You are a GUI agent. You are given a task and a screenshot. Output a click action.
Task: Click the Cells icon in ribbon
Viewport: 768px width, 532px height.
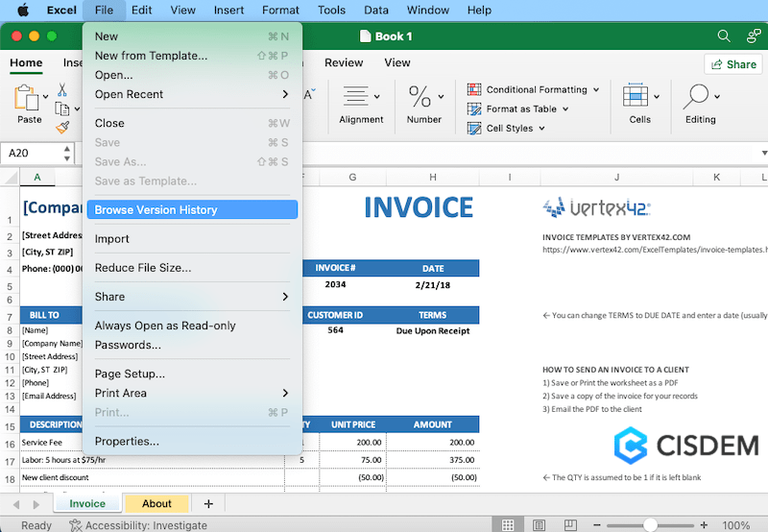click(x=636, y=97)
